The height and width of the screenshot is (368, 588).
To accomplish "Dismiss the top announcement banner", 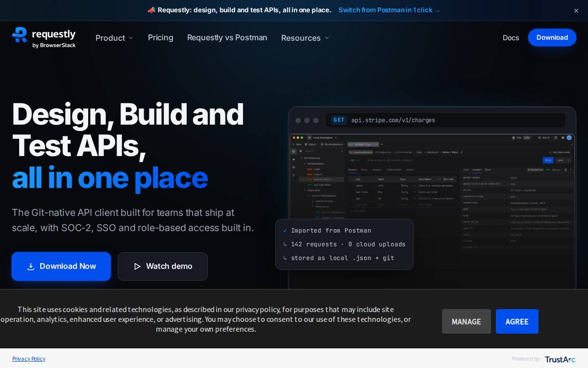I will [x=576, y=10].
